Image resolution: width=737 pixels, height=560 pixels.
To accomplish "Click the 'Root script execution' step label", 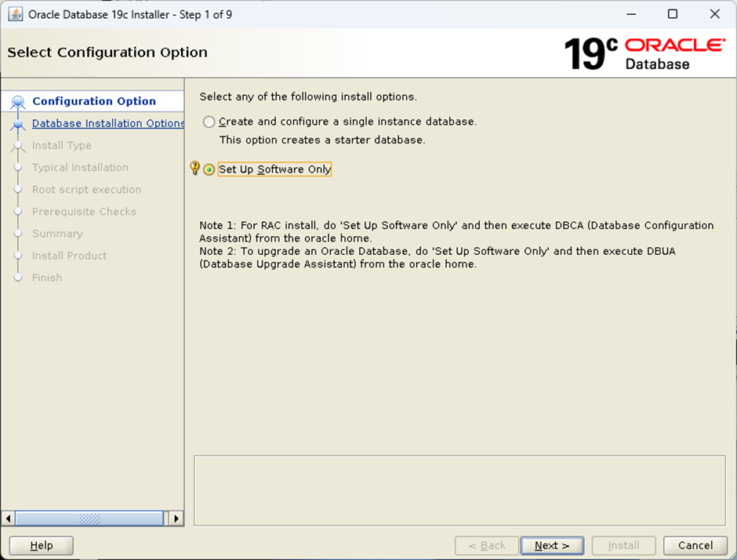I will [86, 190].
